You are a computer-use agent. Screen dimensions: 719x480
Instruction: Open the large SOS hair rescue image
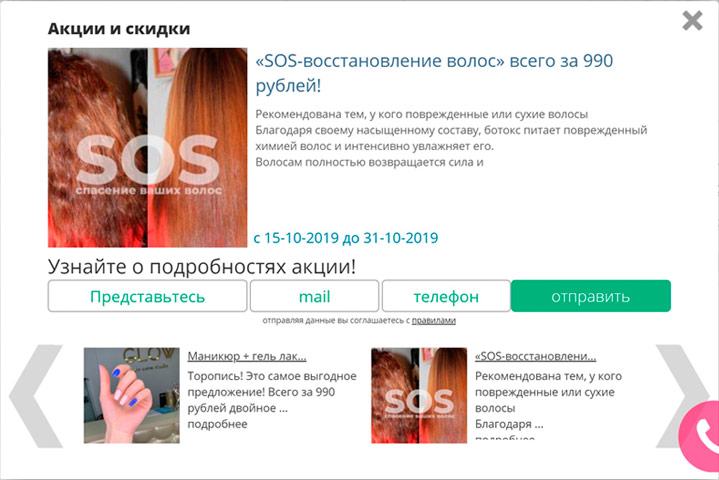click(148, 148)
